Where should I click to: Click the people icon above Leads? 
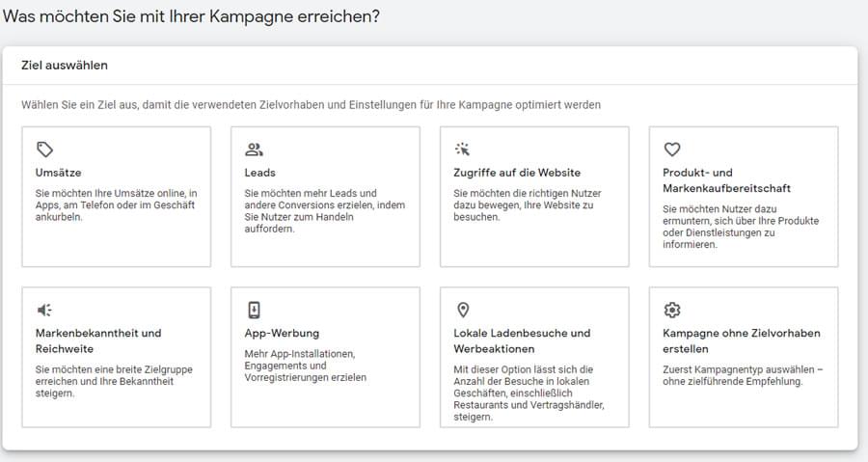[254, 149]
